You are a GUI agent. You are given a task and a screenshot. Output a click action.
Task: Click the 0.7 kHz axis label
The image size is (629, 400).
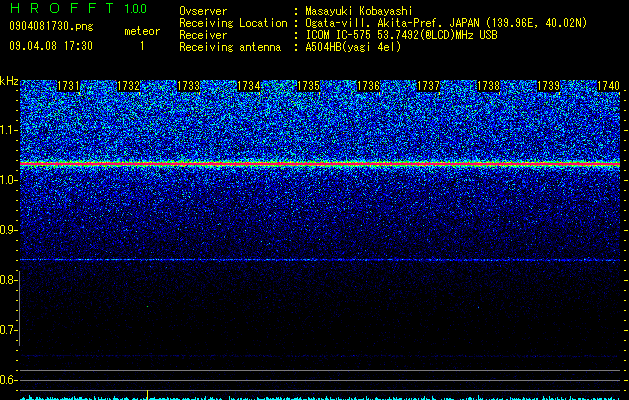7,330
